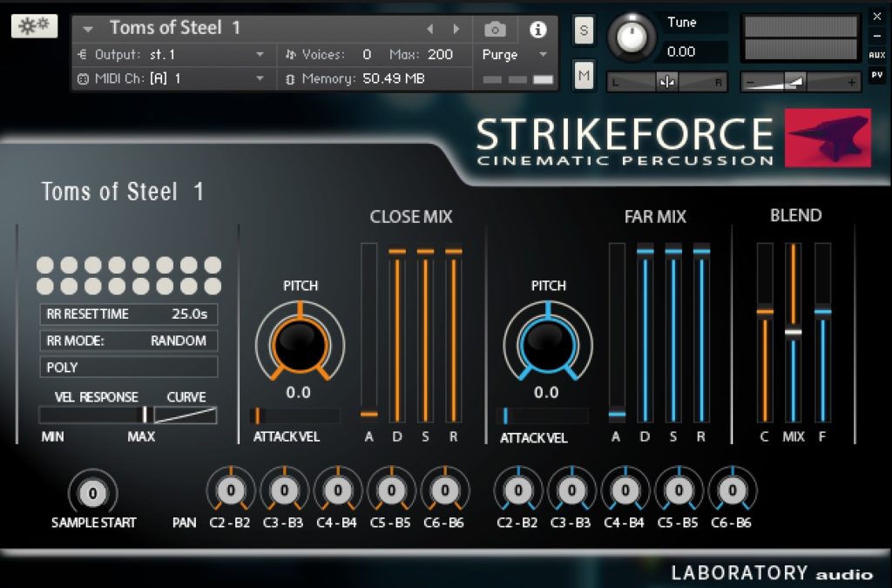Click the L/R pan slider in header
Image resolution: width=892 pixels, height=588 pixels.
[x=666, y=83]
